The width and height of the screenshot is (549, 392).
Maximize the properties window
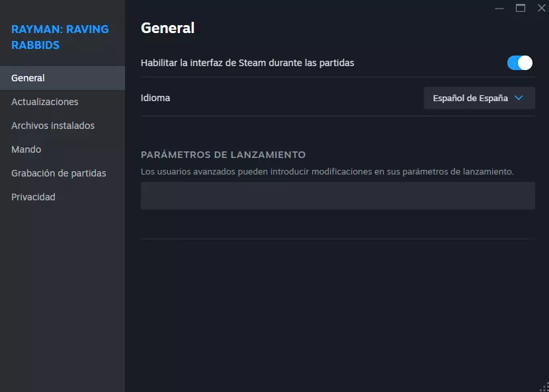pos(521,8)
